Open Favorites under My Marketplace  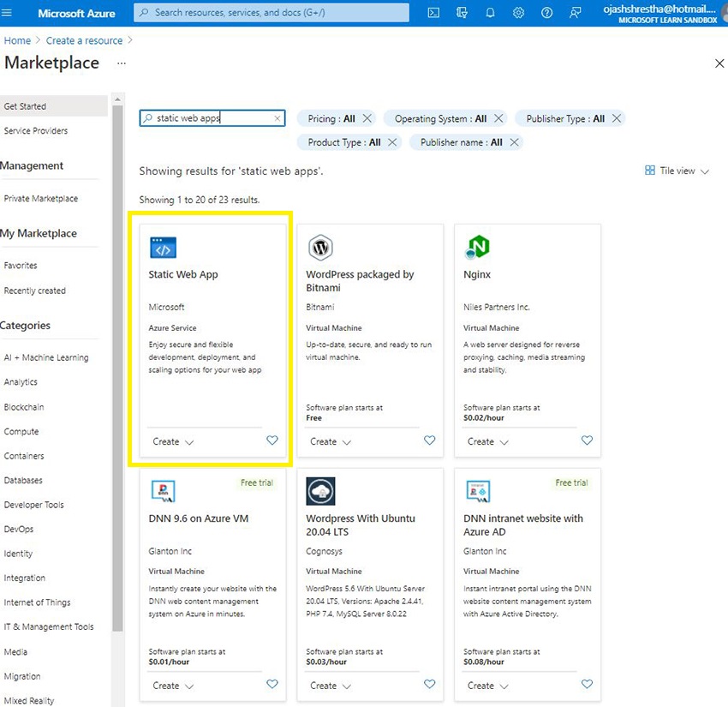click(21, 266)
